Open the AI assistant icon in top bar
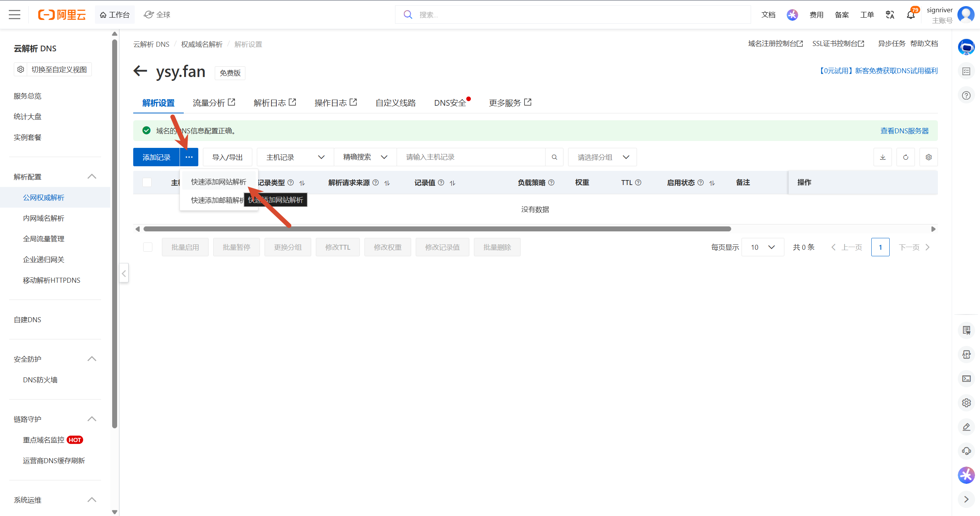 coord(792,15)
